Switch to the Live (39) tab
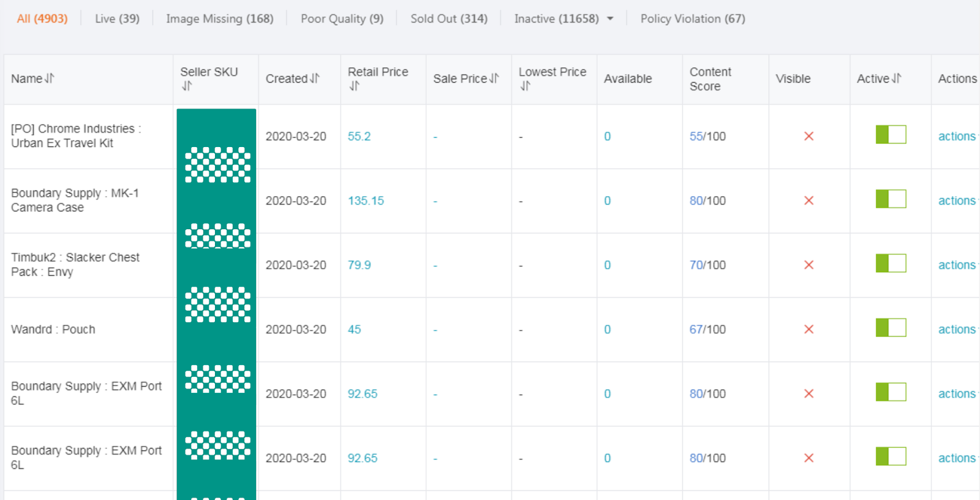 [117, 19]
